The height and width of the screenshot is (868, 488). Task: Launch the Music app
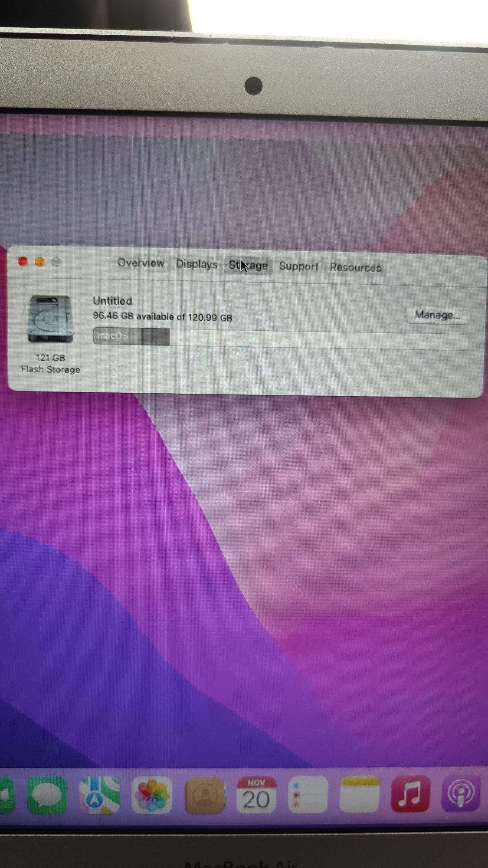click(x=410, y=793)
